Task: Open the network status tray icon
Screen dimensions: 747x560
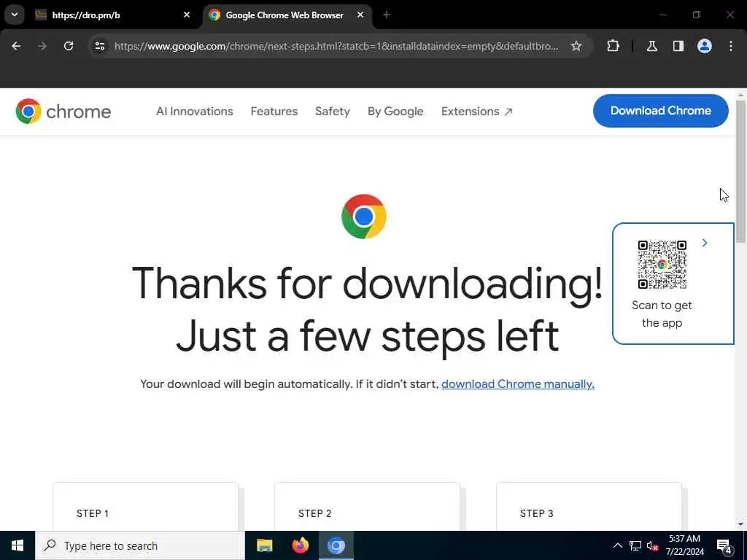Action: click(635, 546)
